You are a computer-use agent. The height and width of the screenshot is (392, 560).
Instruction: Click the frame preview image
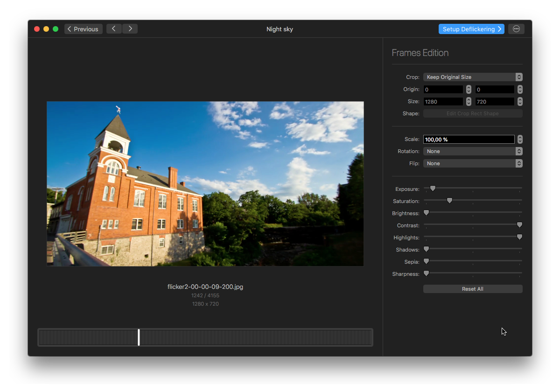pos(205,184)
